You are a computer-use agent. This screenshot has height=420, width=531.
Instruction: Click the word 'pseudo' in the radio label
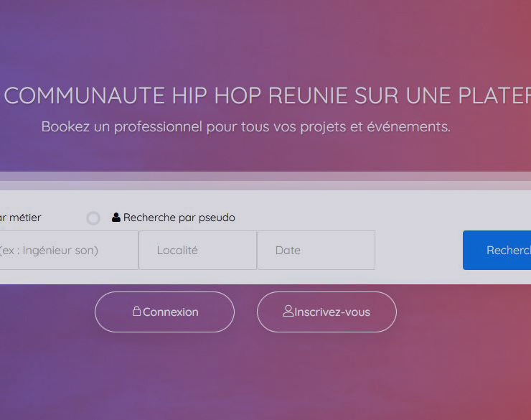217,218
